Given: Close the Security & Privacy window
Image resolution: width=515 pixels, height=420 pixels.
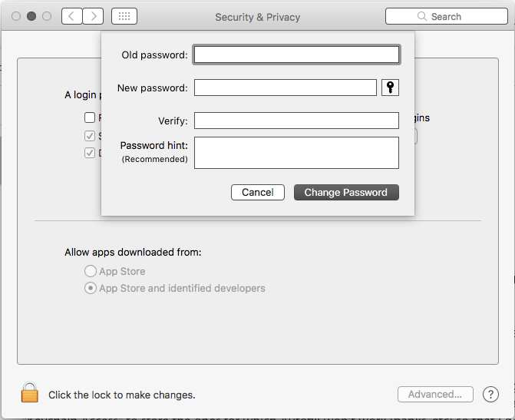Looking at the screenshot, I should [15, 16].
